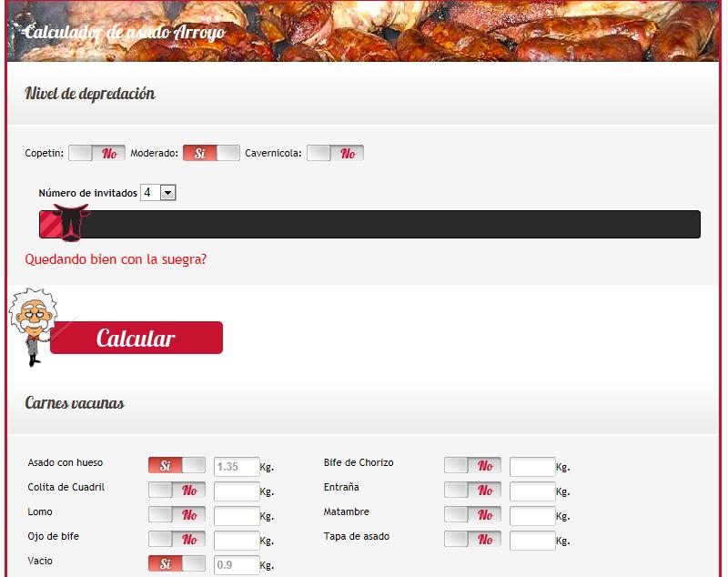Toggle the Copetin switch
Viewport: 728px width, 577px height.
click(96, 153)
